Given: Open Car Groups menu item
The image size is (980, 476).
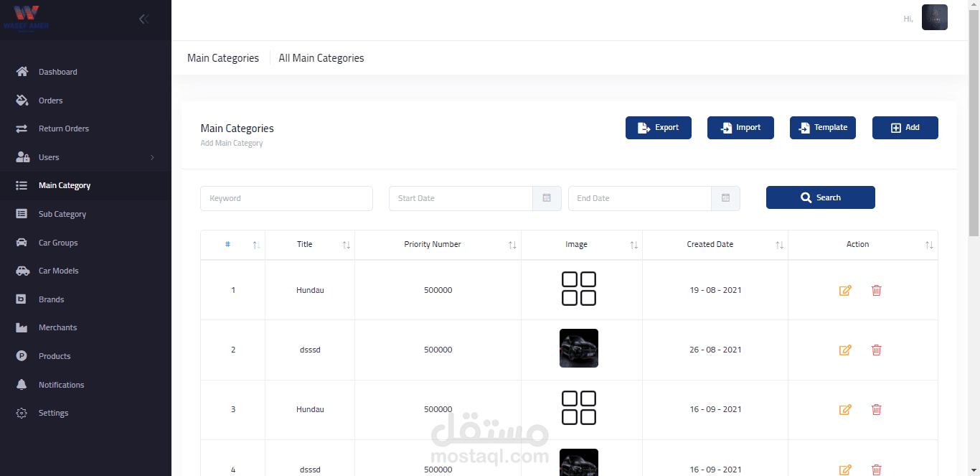Looking at the screenshot, I should [85, 243].
